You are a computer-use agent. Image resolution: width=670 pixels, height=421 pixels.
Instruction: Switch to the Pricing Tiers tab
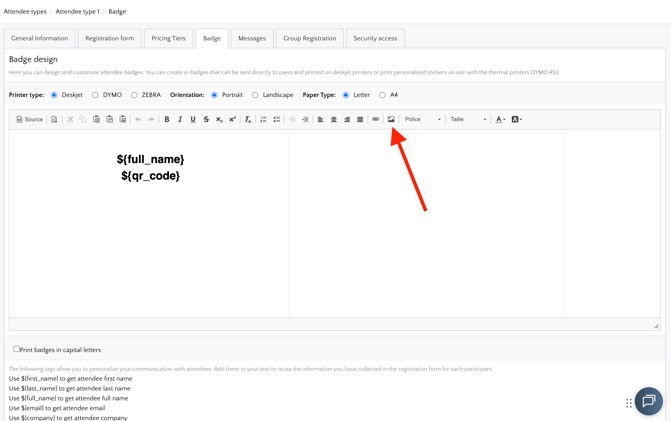click(x=168, y=38)
